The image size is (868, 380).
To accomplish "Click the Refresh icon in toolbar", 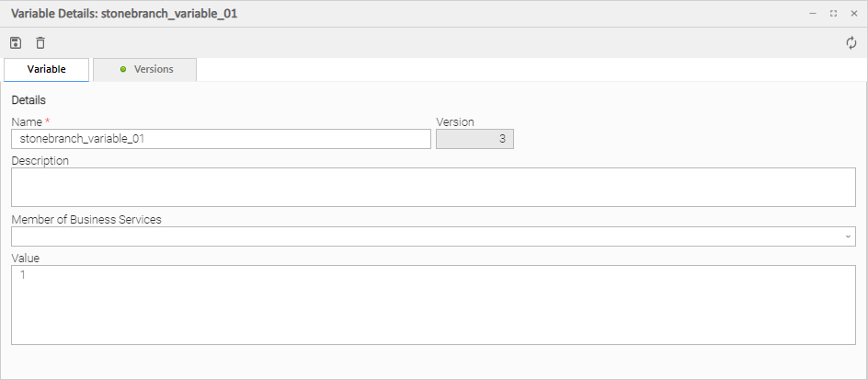I will click(851, 42).
